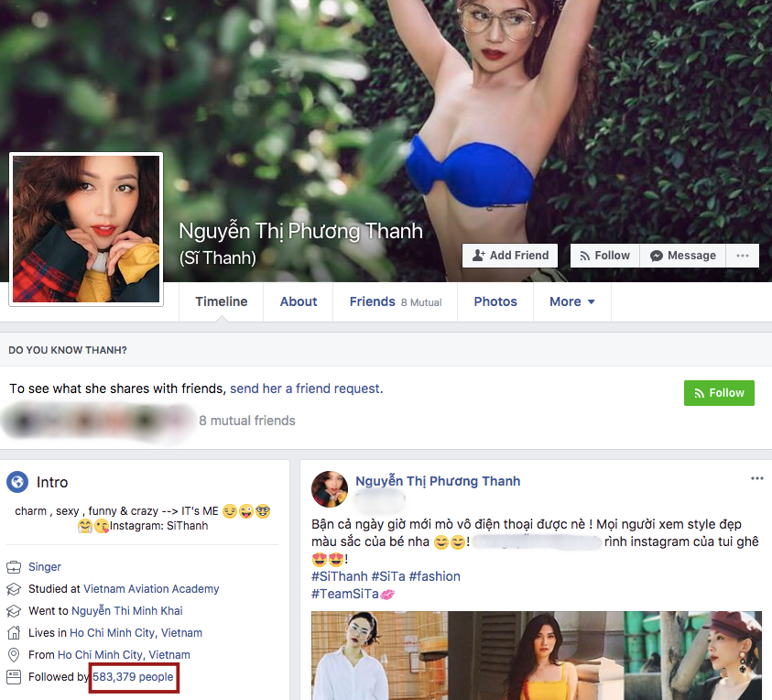Viewport: 772px width, 700px height.
Task: Expand the More dropdown tab
Action: click(572, 301)
